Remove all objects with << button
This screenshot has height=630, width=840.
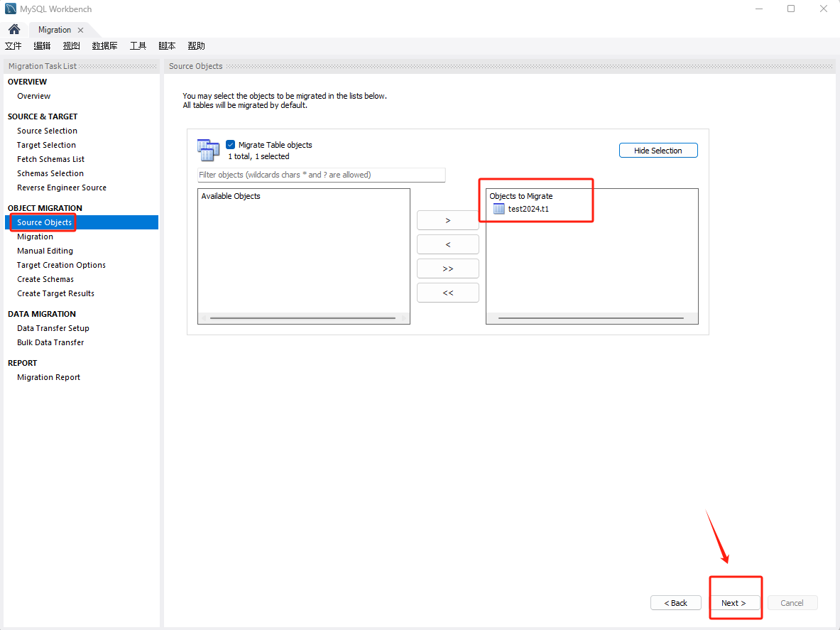(447, 293)
